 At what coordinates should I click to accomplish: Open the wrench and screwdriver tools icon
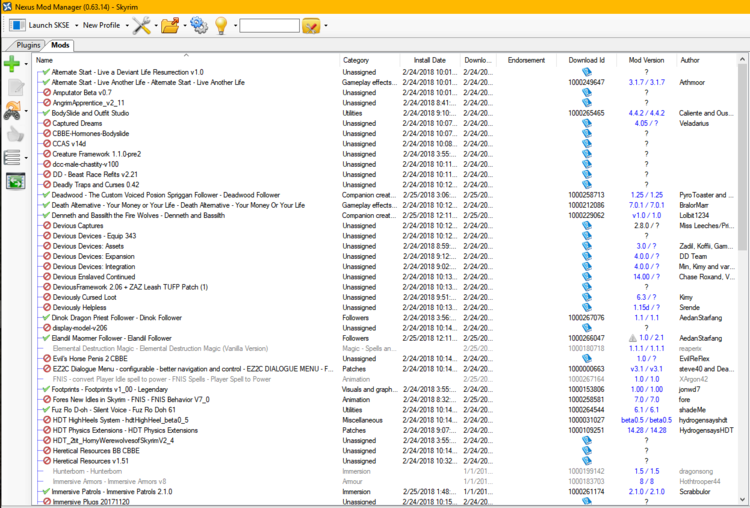tap(142, 25)
